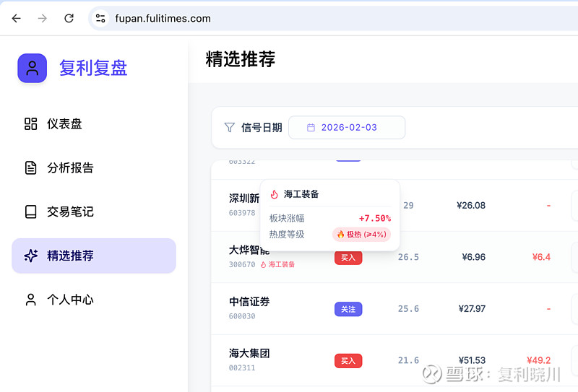
Task: Click the 25.6 score cell
Action: [408, 309]
